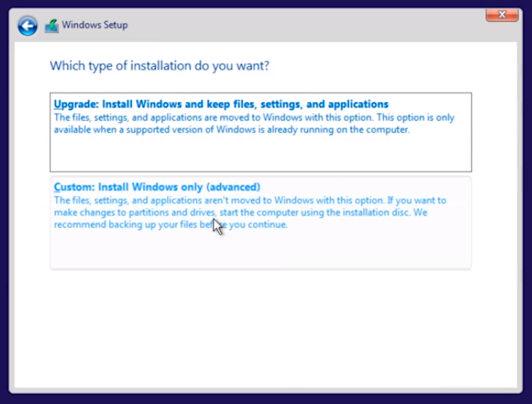Click the Windows Setup icon in title bar
This screenshot has width=532, height=404.
point(51,26)
